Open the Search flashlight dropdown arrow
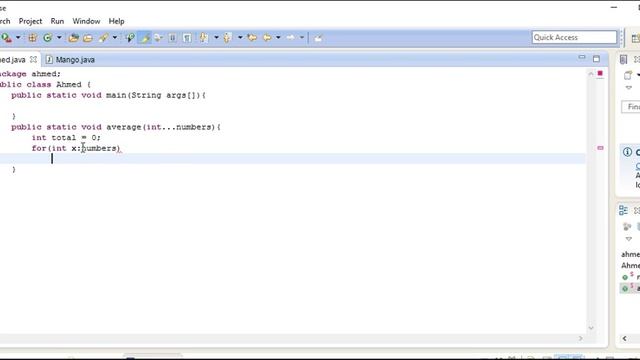Viewport: 640px width, 360px height. (115, 38)
